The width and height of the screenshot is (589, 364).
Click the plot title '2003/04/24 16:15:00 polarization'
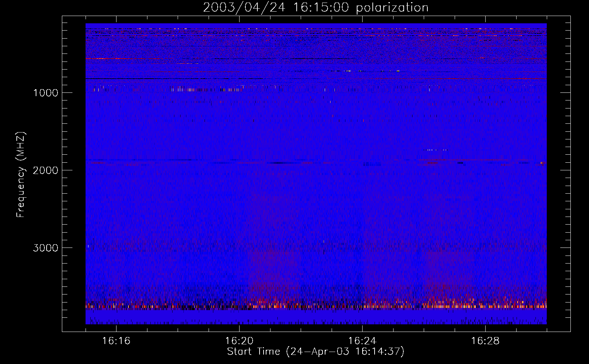pyautogui.click(x=316, y=8)
